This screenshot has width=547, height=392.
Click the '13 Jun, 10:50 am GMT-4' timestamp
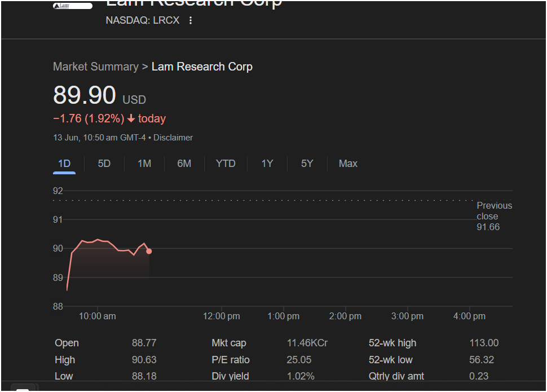(99, 138)
